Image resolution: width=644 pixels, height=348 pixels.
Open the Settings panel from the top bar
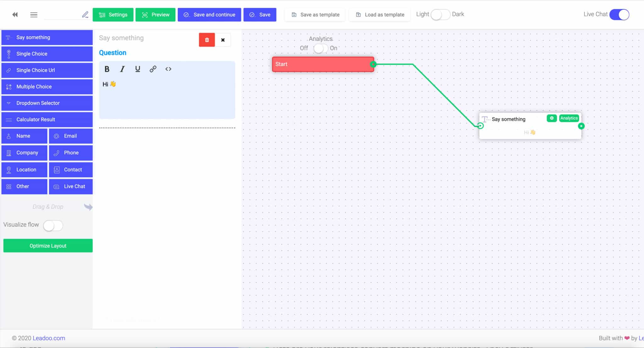point(113,14)
